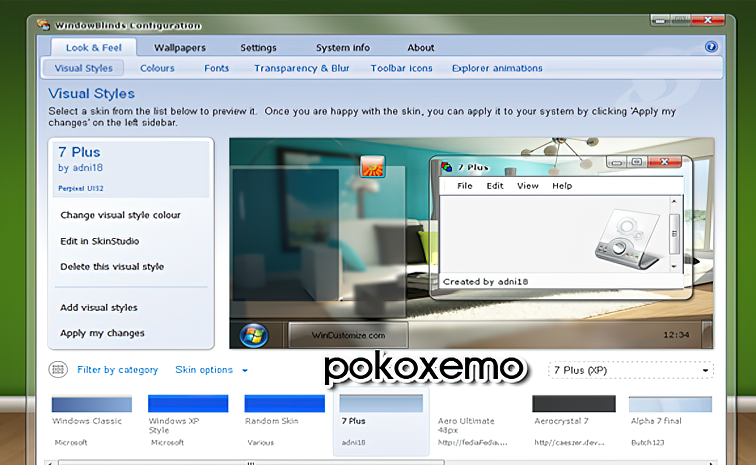Viewport: 756px width, 465px height.
Task: Click the gear gadget image in preview window
Action: pyautogui.click(x=628, y=239)
